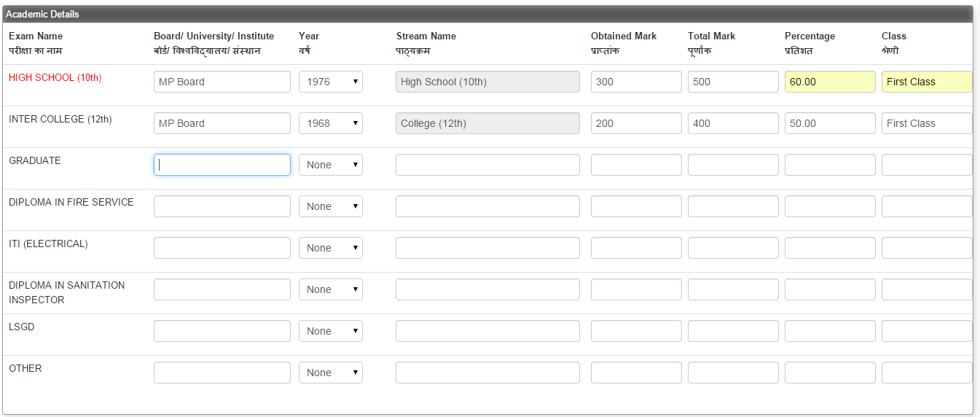This screenshot has height=417, width=980.
Task: Click the Academic Details panel header
Action: point(487,14)
